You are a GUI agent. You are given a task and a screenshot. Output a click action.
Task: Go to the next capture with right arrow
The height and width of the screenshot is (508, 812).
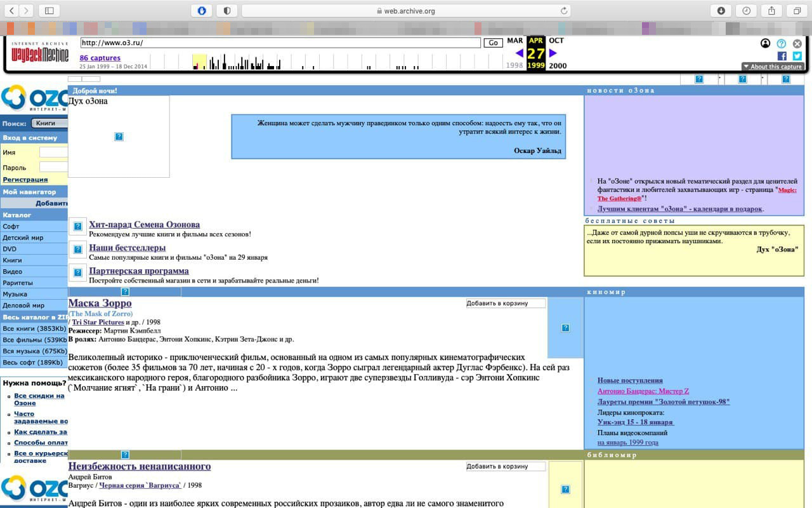click(x=553, y=53)
